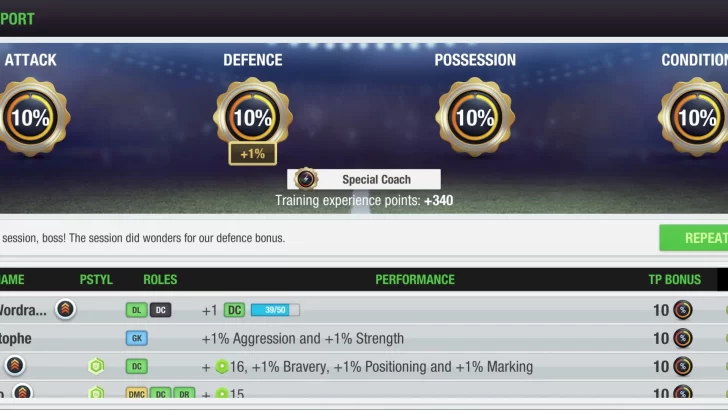Image resolution: width=728 pixels, height=410 pixels.
Task: Click green hexagon playstyle icon in DC row
Action: [x=96, y=366]
